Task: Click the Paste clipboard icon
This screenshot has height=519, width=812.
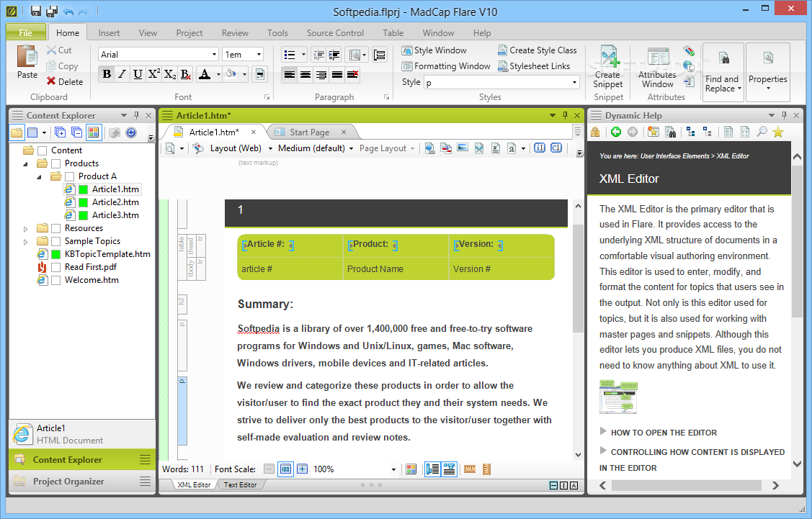Action: [27, 57]
